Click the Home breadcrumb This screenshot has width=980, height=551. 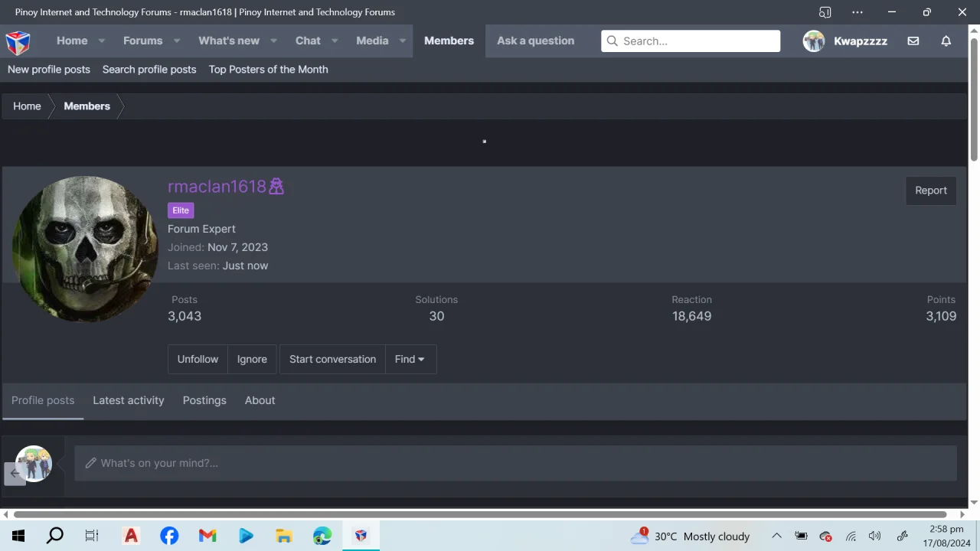27,106
